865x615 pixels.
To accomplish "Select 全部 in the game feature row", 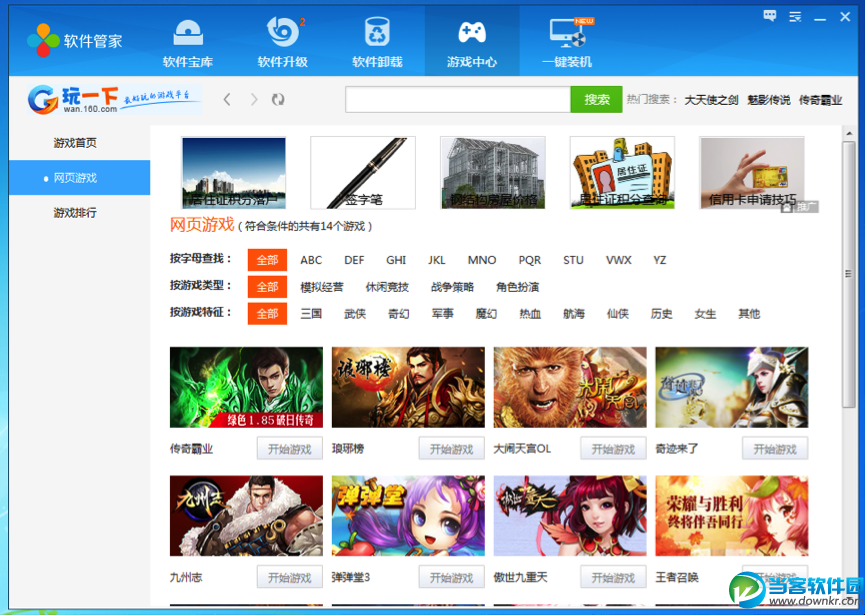I will point(267,314).
